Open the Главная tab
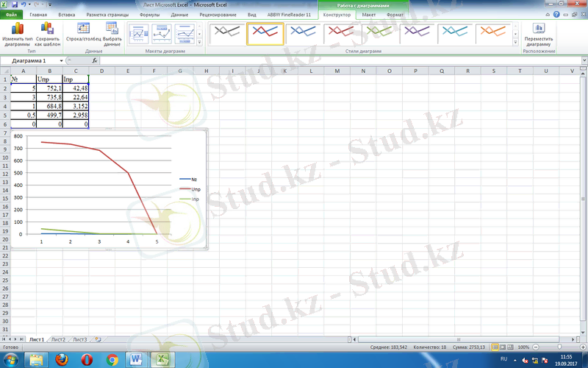 38,15
